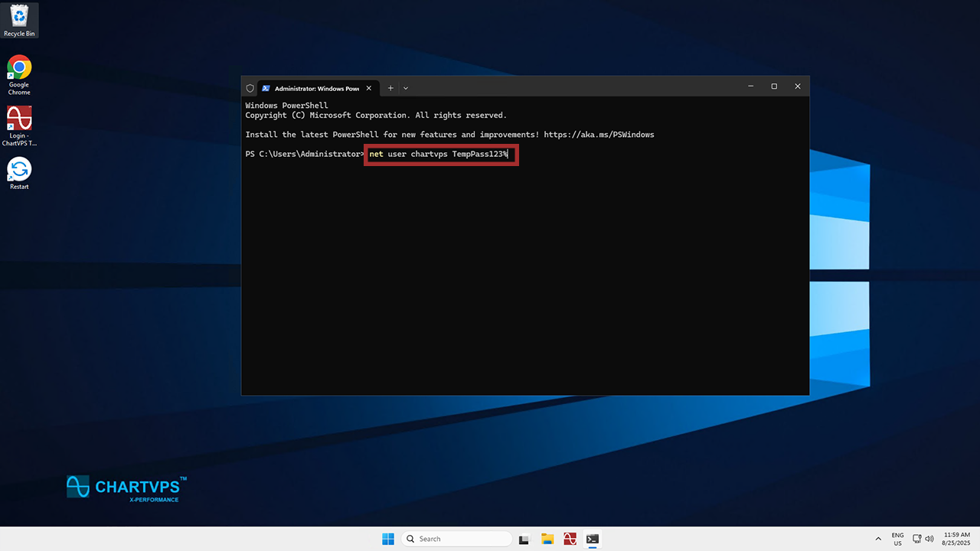The height and width of the screenshot is (551, 980).
Task: Open the Windows Start menu
Action: (388, 539)
